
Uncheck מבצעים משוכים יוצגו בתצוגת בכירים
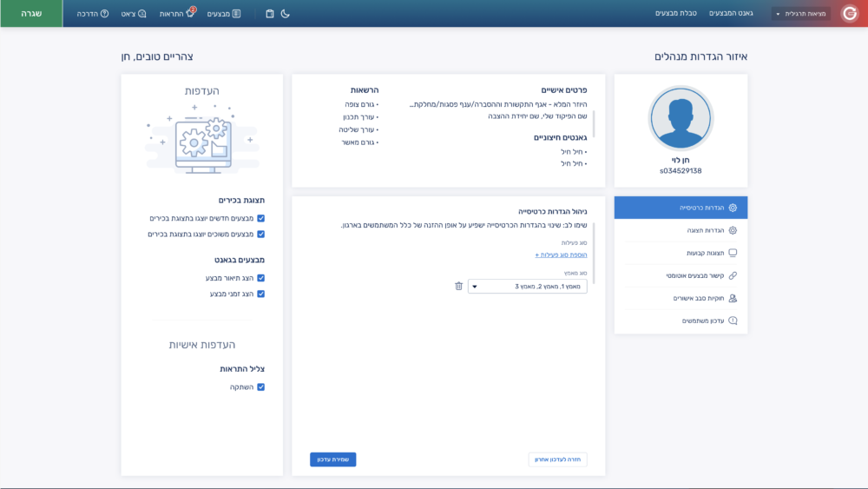coord(260,235)
